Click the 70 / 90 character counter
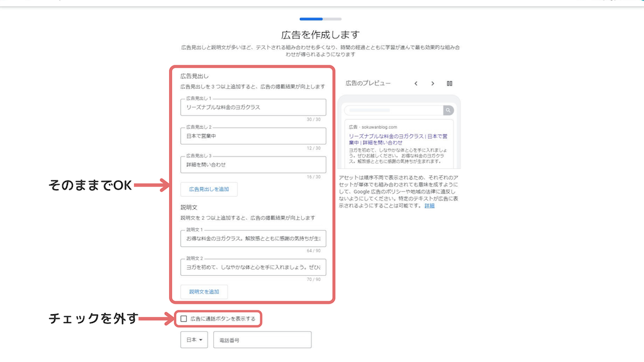Viewport: 644px width, 362px height. click(x=313, y=280)
